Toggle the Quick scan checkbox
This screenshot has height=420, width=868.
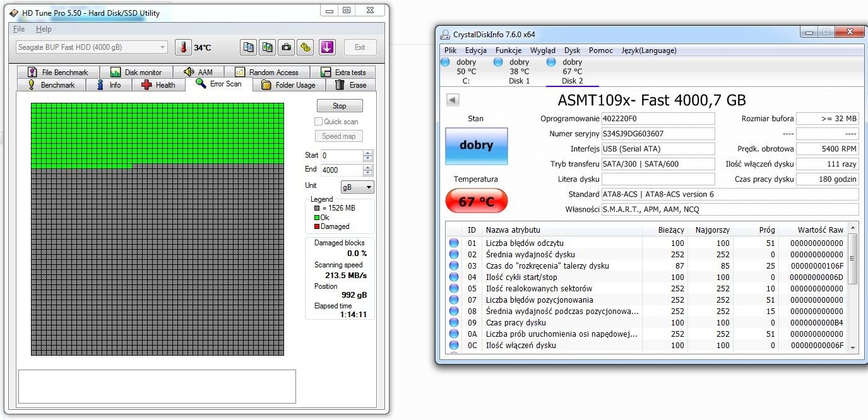(x=319, y=121)
